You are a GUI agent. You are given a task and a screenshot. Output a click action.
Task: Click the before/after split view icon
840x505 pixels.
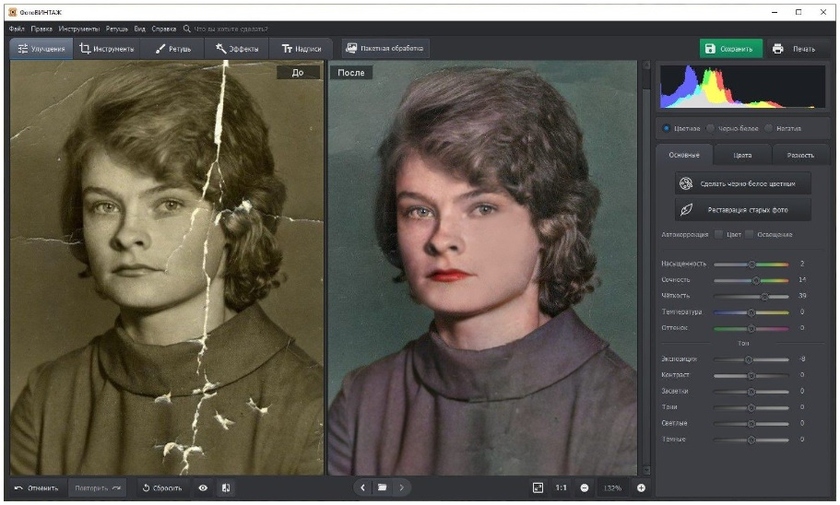tap(226, 488)
